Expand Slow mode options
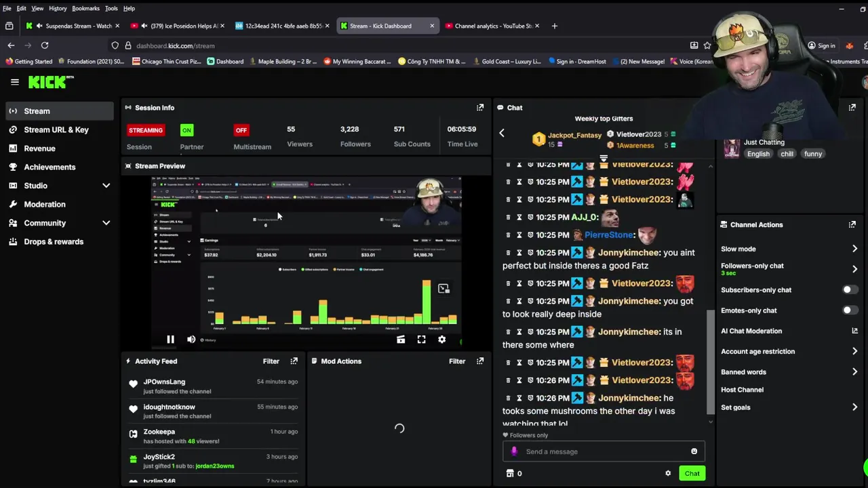This screenshot has height=488, width=868. coord(854,249)
